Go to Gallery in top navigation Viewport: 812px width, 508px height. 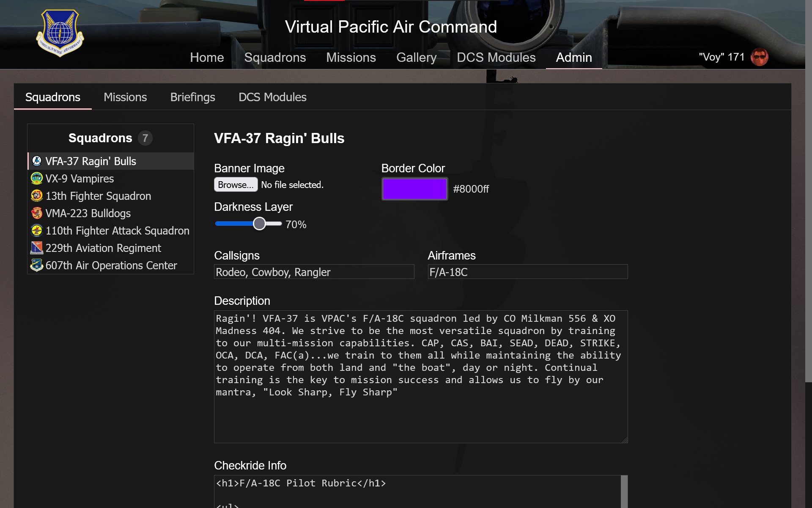click(x=416, y=58)
